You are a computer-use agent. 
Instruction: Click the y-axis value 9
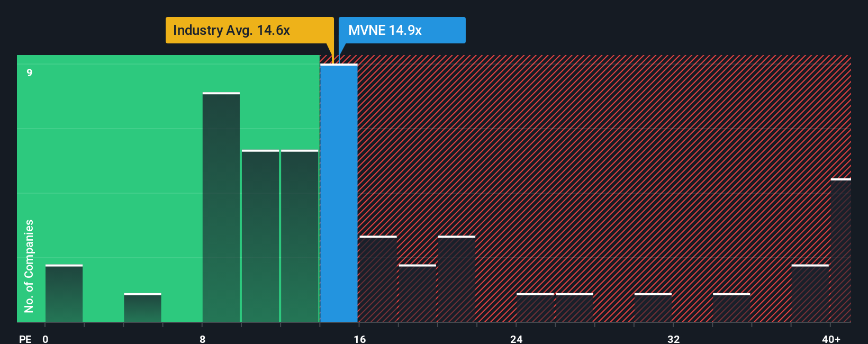point(30,73)
